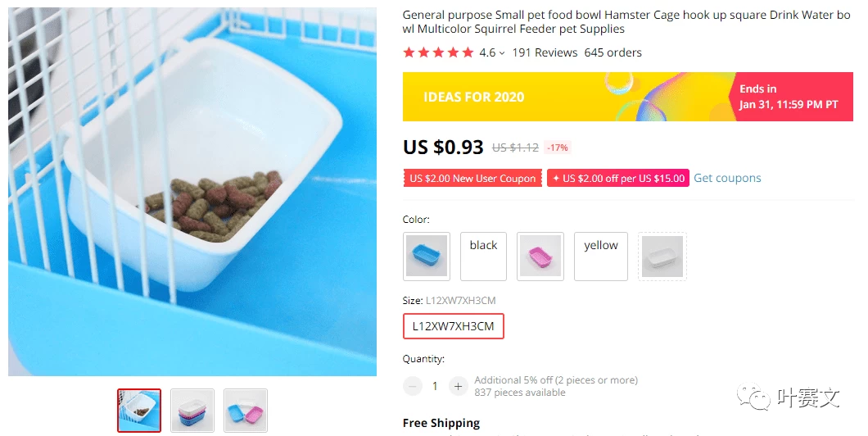This screenshot has height=436, width=868.
Task: Select the first cage bowl thumbnail
Action: (x=139, y=410)
